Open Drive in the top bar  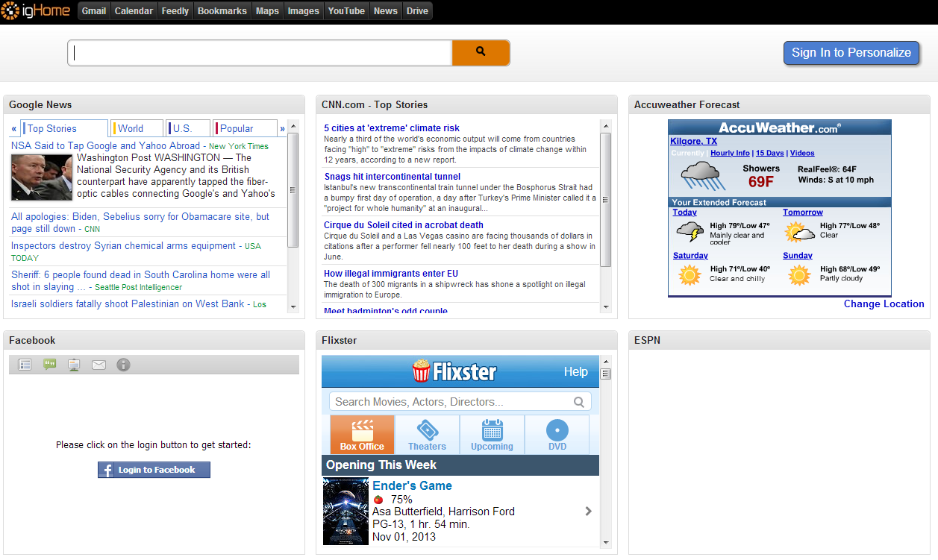coord(417,11)
